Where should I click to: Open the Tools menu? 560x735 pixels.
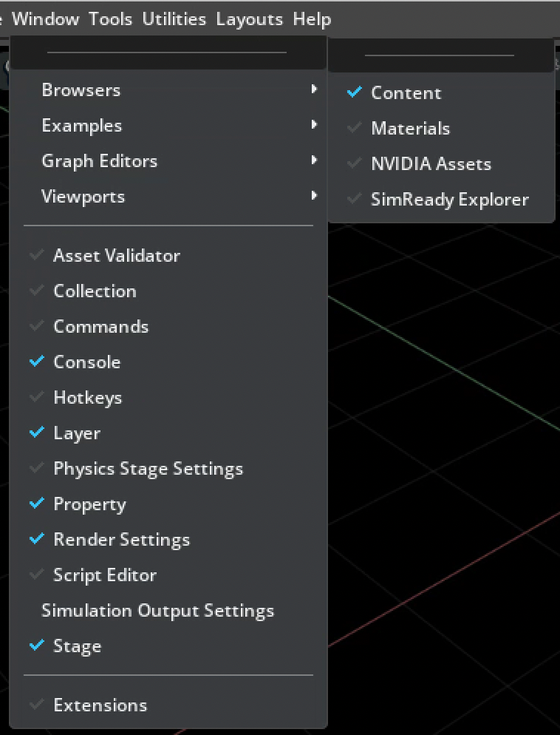tap(111, 19)
